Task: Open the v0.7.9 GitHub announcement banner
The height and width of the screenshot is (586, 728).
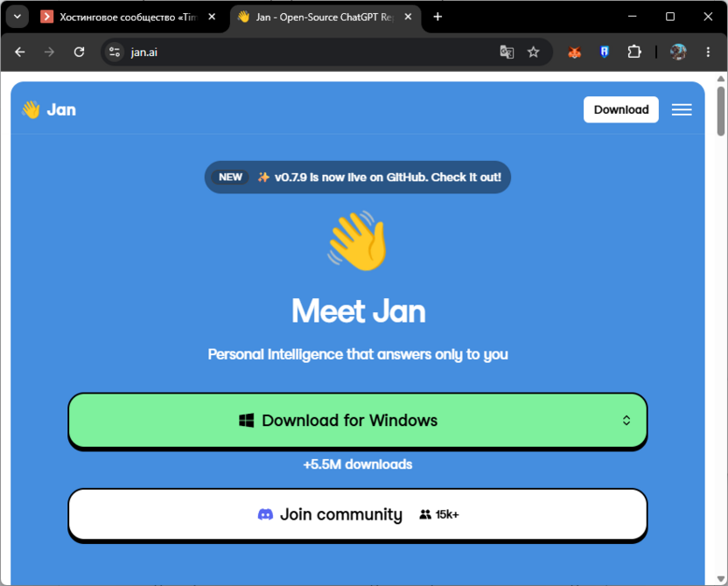Action: [x=358, y=178]
